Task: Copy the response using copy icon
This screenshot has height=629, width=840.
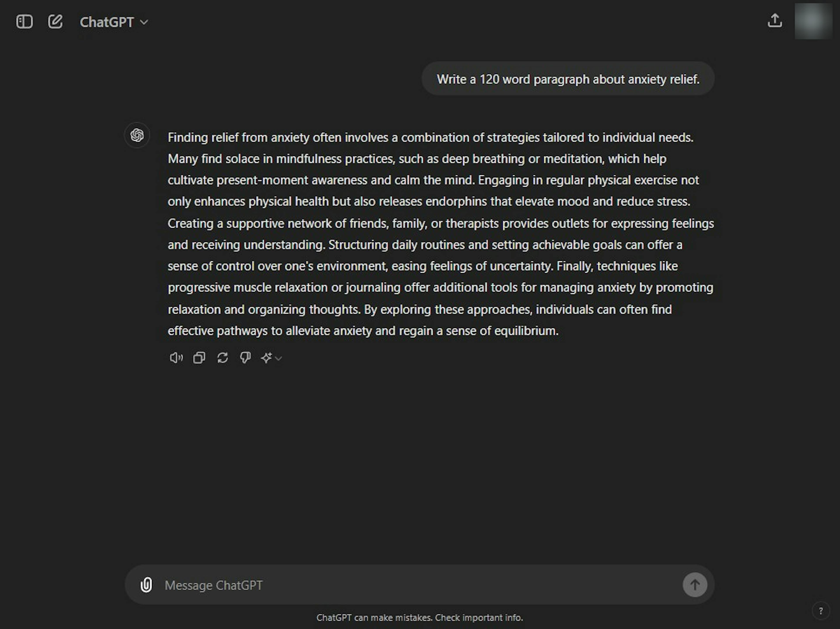Action: (x=199, y=358)
